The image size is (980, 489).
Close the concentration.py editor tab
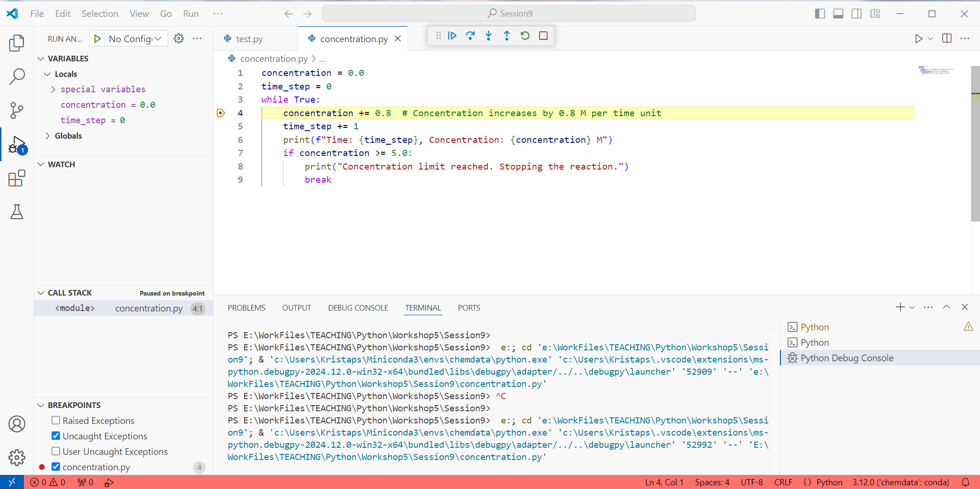pos(398,39)
